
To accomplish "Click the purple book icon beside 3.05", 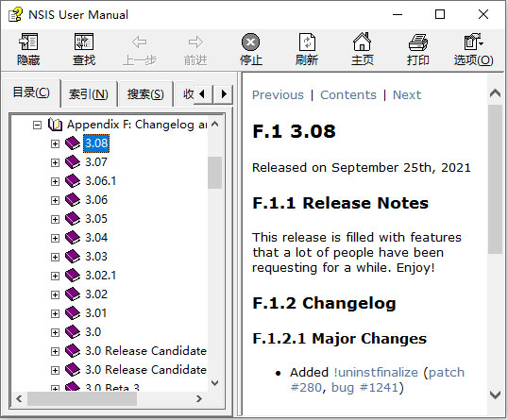I will pos(73,219).
